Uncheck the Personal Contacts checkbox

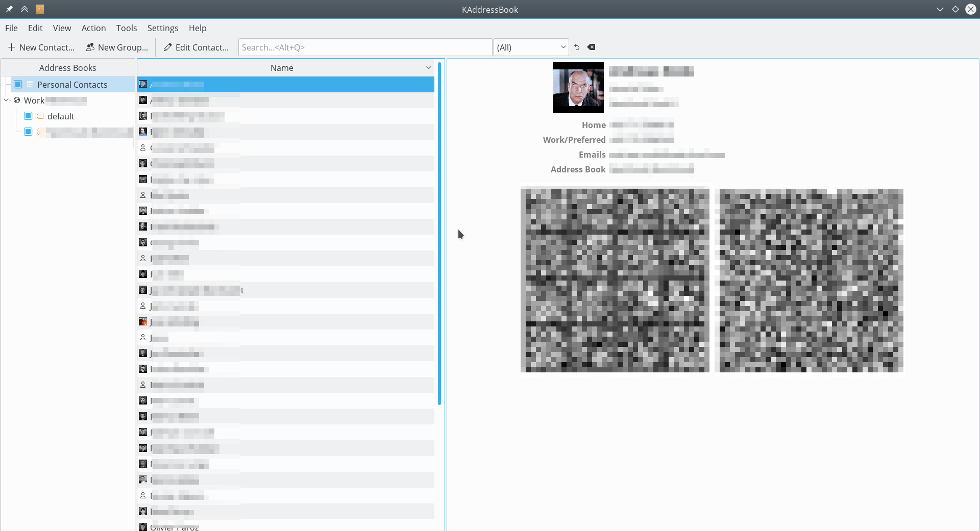tap(18, 84)
